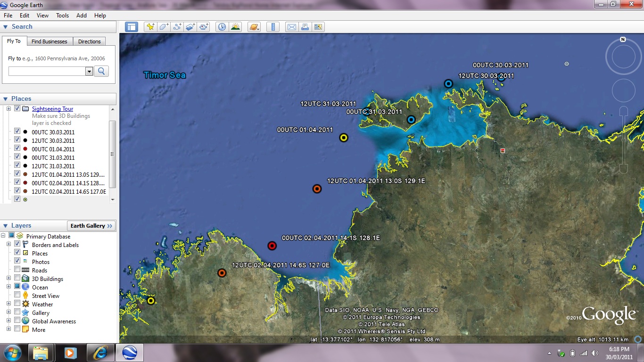Open the Fly To history dropdown

tap(89, 71)
